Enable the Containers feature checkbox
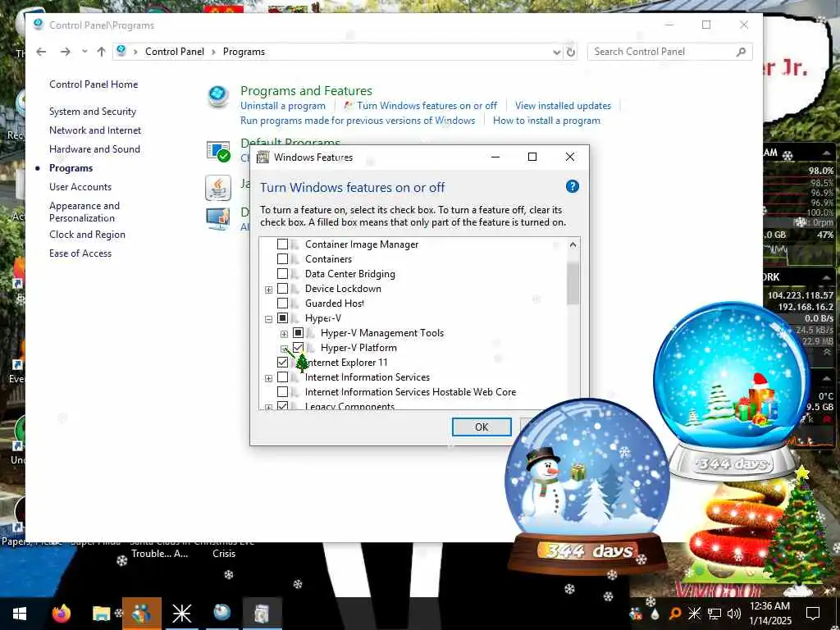The width and height of the screenshot is (840, 630). pos(282,258)
